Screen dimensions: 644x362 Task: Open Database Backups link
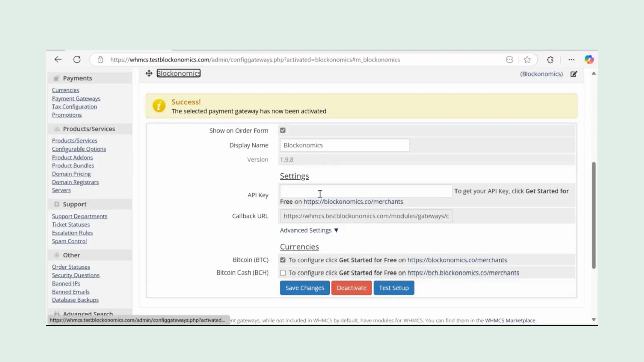pos(75,300)
